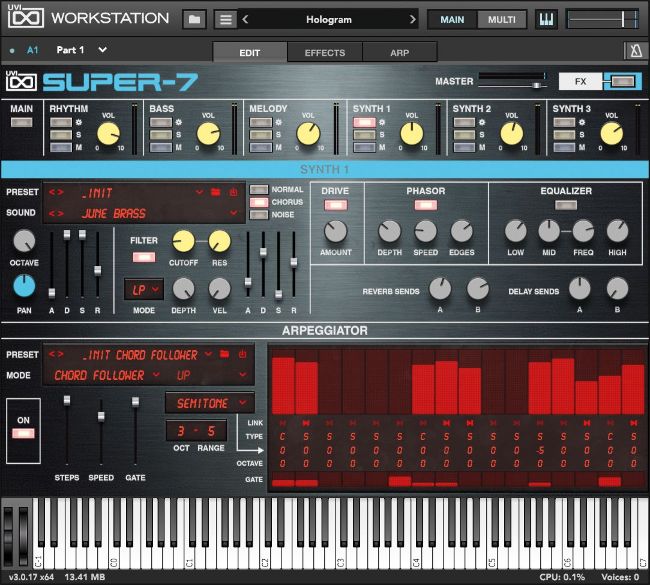Open the June Brass sound dropdown
The image size is (650, 585).
click(x=233, y=213)
